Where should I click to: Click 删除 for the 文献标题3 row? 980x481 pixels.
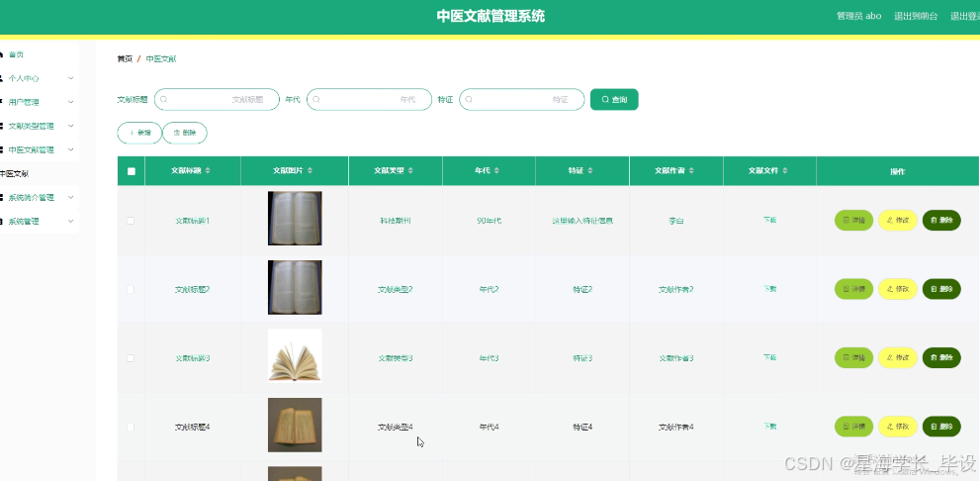pos(941,357)
